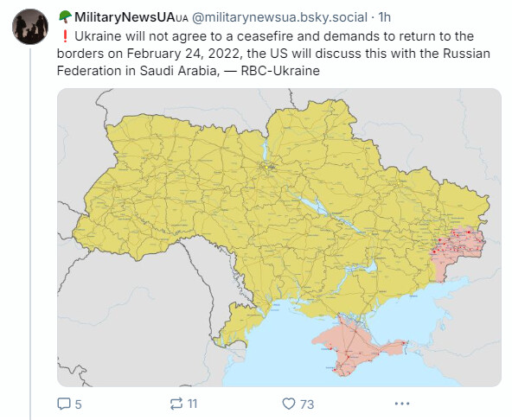Click the reply count 5
Image resolution: width=512 pixels, height=420 pixels.
click(x=79, y=404)
